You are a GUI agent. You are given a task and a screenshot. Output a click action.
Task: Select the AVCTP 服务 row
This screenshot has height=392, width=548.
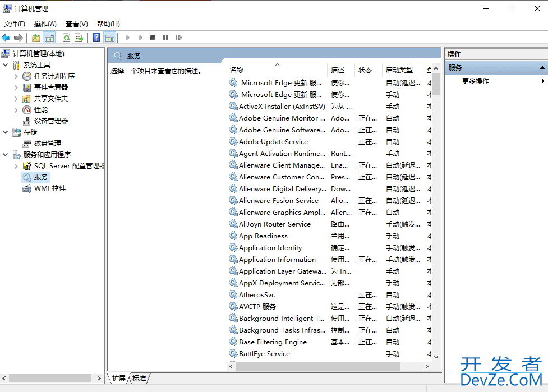click(329, 306)
